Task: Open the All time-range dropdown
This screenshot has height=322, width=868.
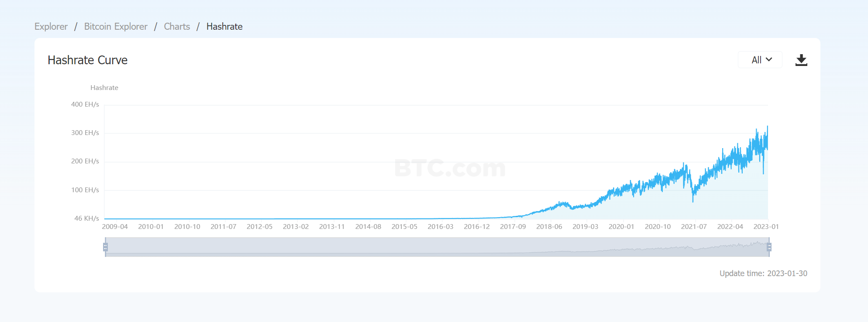Action: (x=760, y=60)
